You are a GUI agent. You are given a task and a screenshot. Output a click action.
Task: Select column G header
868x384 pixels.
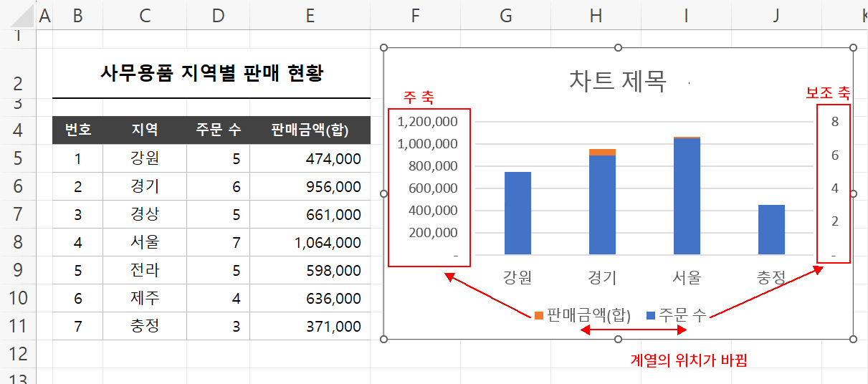click(x=506, y=15)
